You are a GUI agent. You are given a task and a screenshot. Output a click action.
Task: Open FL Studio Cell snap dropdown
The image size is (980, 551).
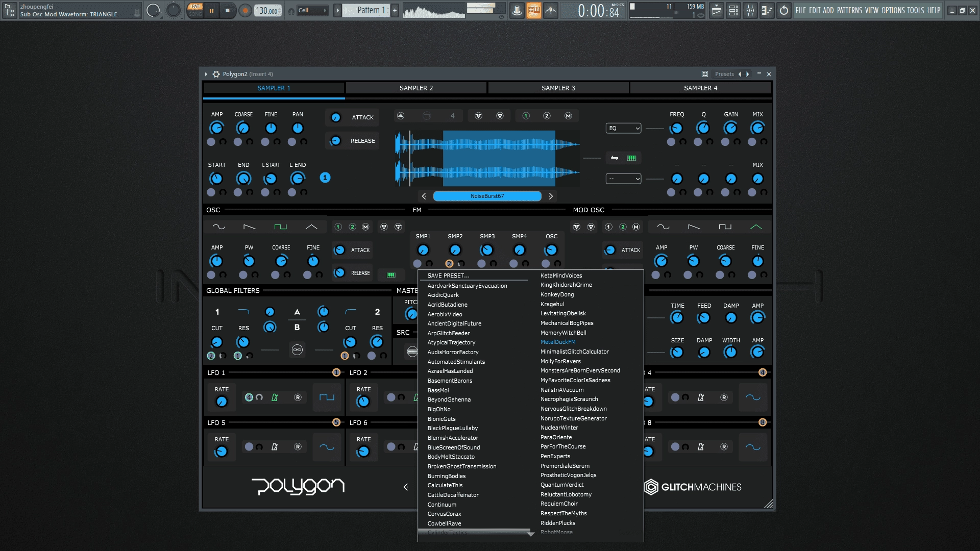coord(312,10)
